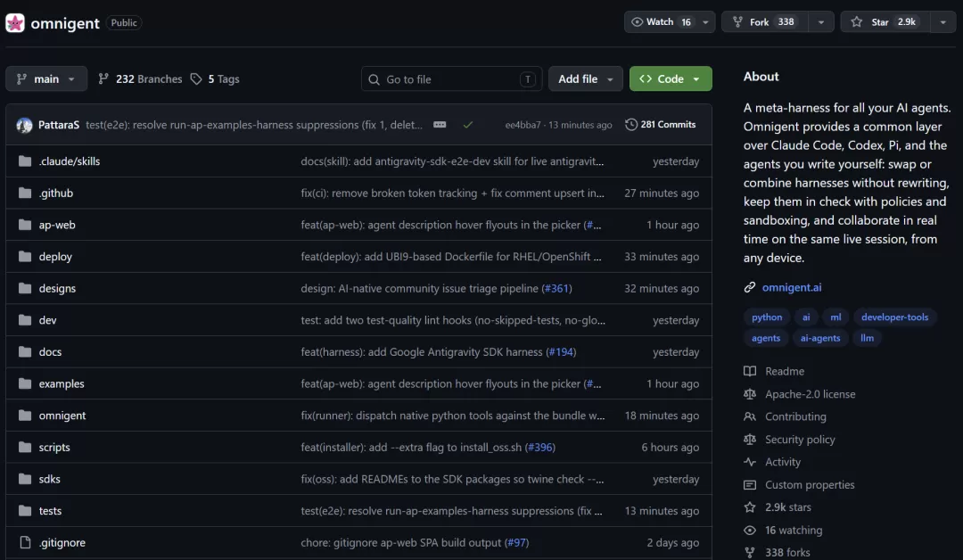Click the tag icon beside 5 Tags
Image resolution: width=963 pixels, height=560 pixels.
196,78
